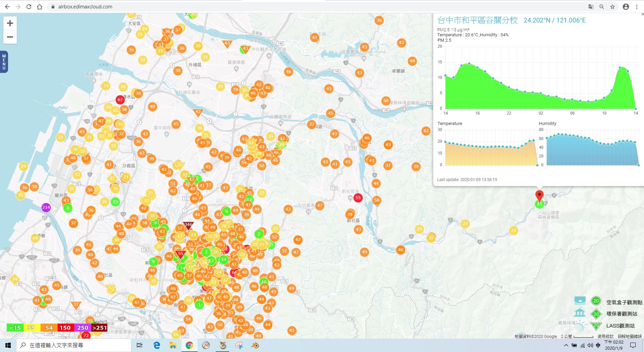Open the Chrome three-dot menu

[x=637, y=7]
